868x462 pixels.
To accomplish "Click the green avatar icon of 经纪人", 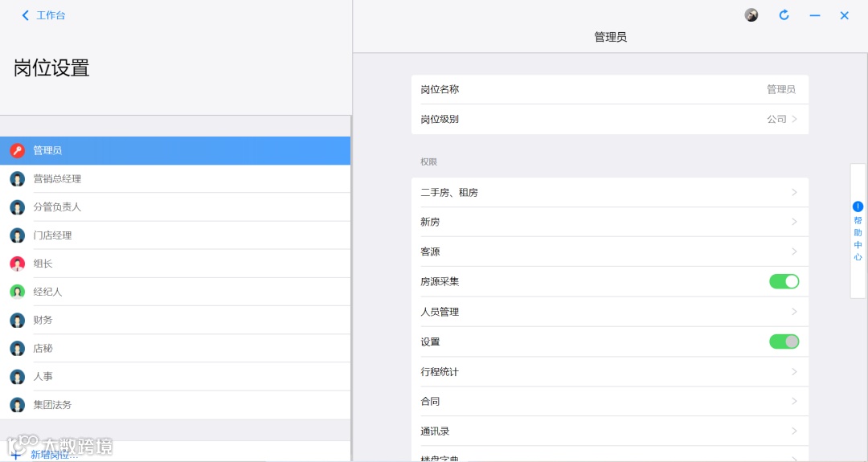I will tap(18, 292).
